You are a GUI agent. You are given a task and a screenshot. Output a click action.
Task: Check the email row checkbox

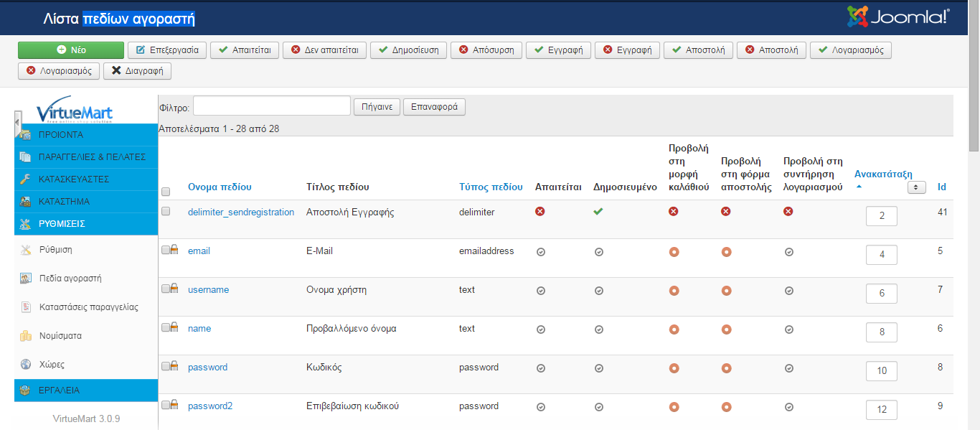coord(166,250)
